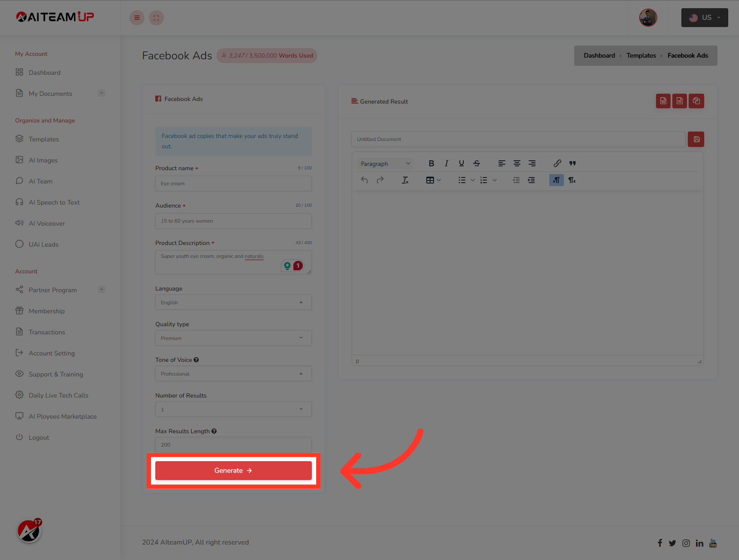Image resolution: width=739 pixels, height=560 pixels.
Task: Align text right in the editor
Action: click(x=532, y=163)
